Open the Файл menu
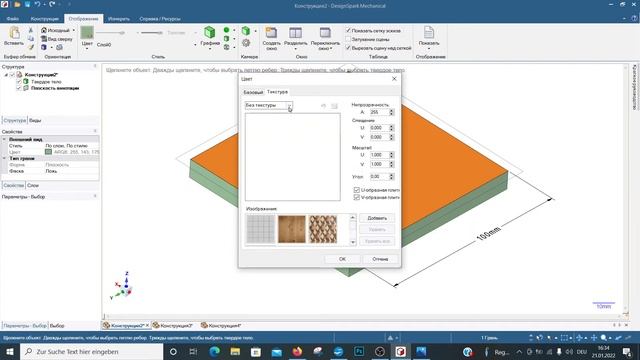This screenshot has width=640, height=360. tap(13, 19)
